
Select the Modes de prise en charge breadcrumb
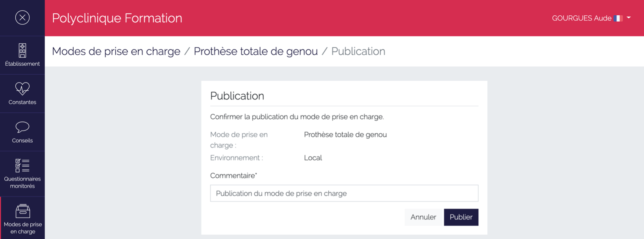click(116, 51)
